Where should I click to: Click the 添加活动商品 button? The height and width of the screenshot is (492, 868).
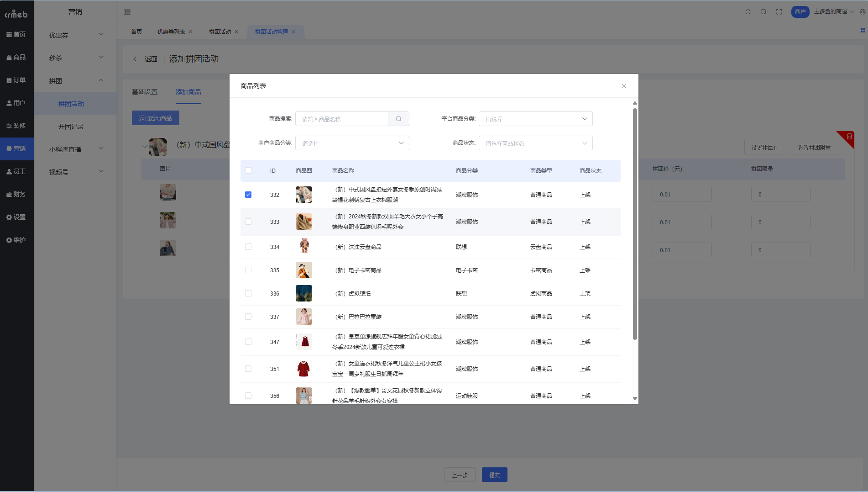(x=155, y=117)
